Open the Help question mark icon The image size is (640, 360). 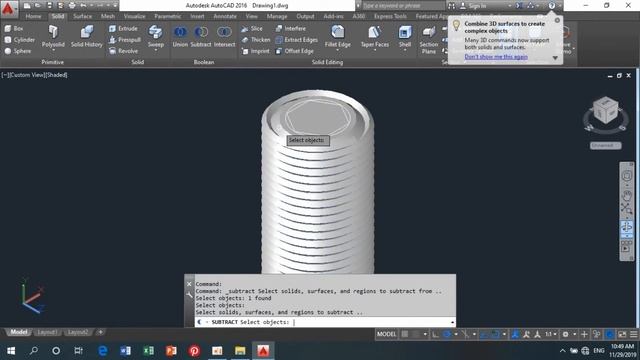[552, 6]
